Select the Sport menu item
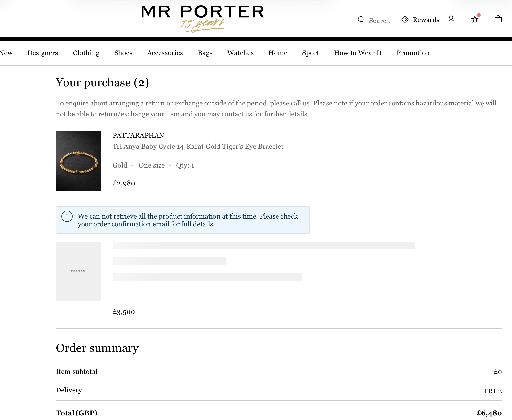512x420 pixels. [x=310, y=53]
